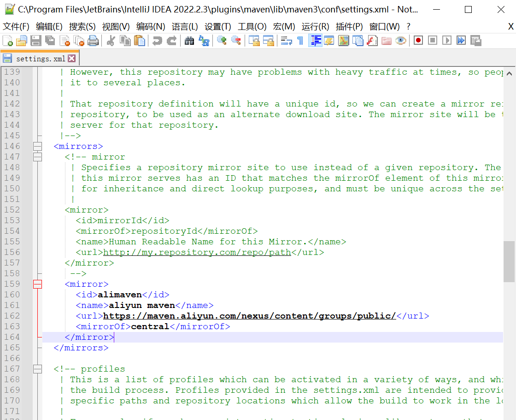Toggle synchronize vertical scrolling icon
Viewport: 516px width, 420px height.
click(254, 41)
